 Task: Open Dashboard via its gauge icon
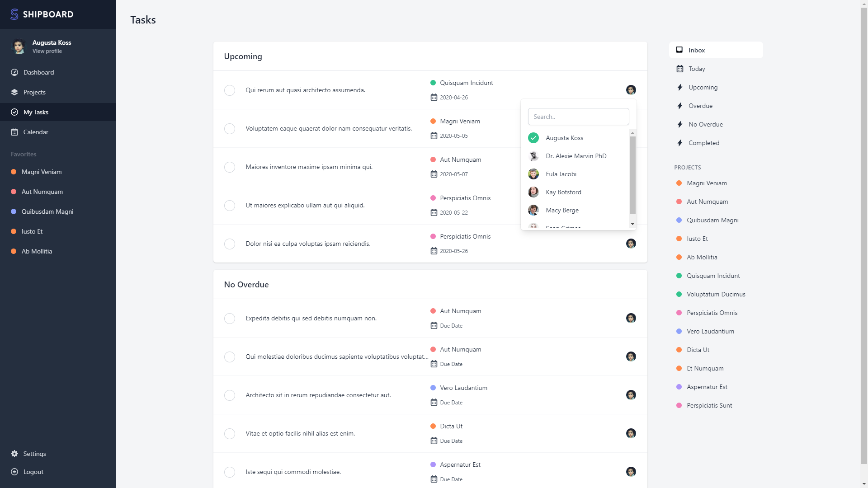pyautogui.click(x=14, y=72)
